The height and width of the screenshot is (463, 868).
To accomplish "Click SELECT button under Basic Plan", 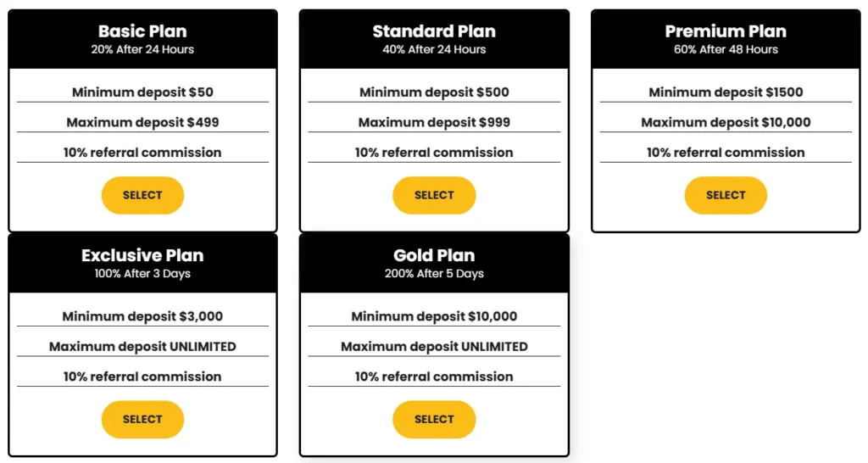I will point(142,195).
